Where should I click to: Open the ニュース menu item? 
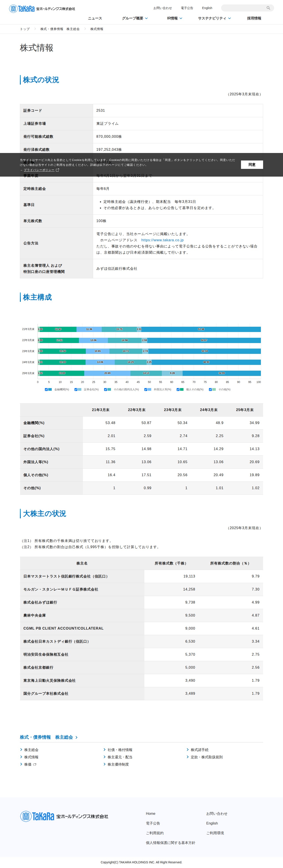[x=95, y=18]
